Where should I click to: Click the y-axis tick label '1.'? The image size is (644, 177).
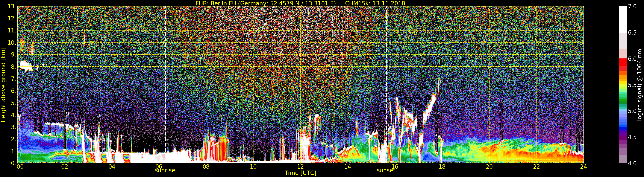pos(13,151)
